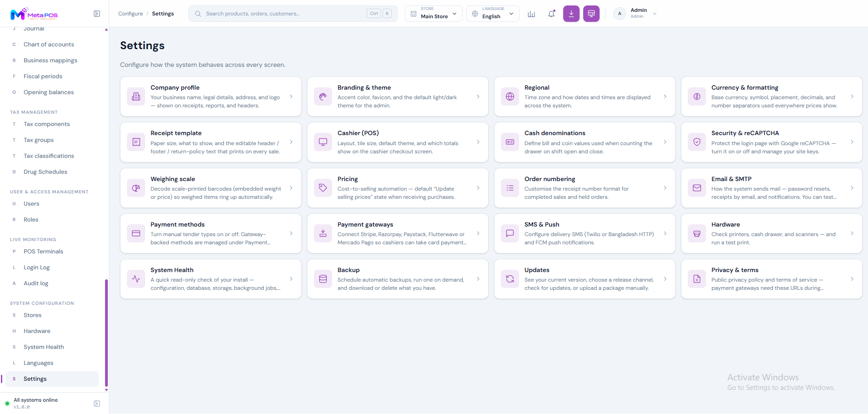This screenshot has width=868, height=414.
Task: Click the Order numbering list icon
Action: pyautogui.click(x=510, y=188)
